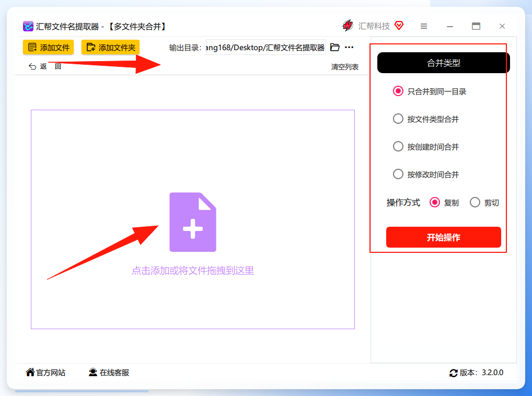
Task: Select 按修改时间合并 option
Action: click(426, 174)
